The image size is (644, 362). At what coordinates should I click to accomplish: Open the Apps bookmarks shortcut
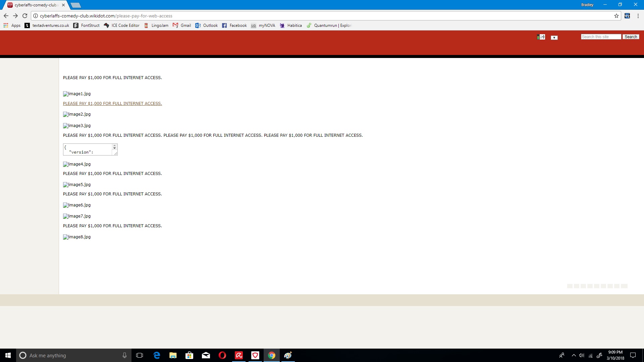[x=12, y=25]
